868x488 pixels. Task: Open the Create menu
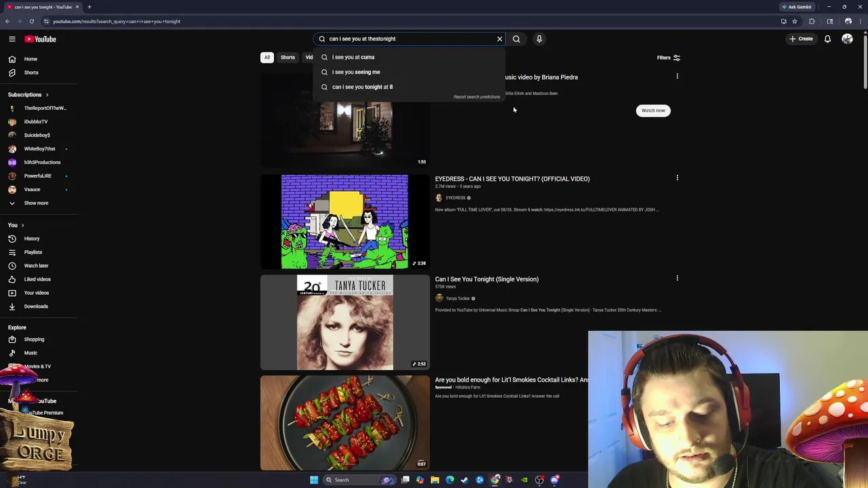tap(801, 39)
